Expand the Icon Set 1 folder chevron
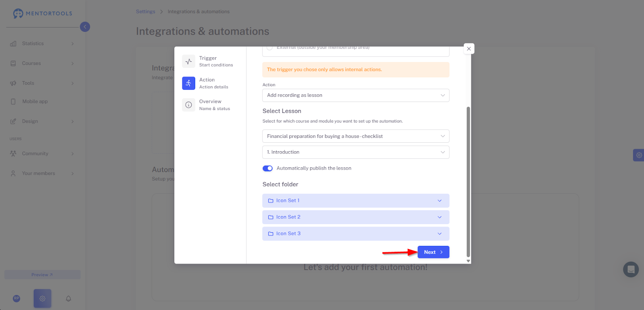This screenshot has width=644, height=310. (440, 201)
